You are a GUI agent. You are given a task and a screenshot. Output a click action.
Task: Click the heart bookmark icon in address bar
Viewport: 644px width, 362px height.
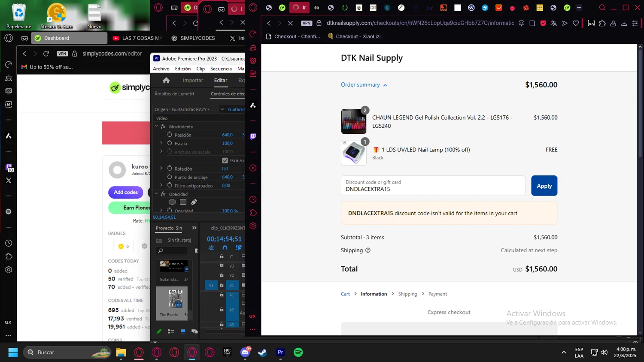click(x=576, y=23)
